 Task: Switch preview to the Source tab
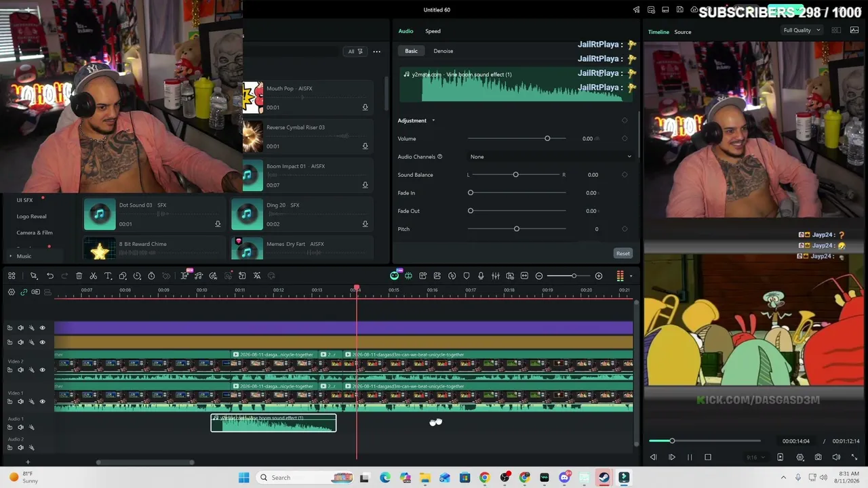coord(683,32)
